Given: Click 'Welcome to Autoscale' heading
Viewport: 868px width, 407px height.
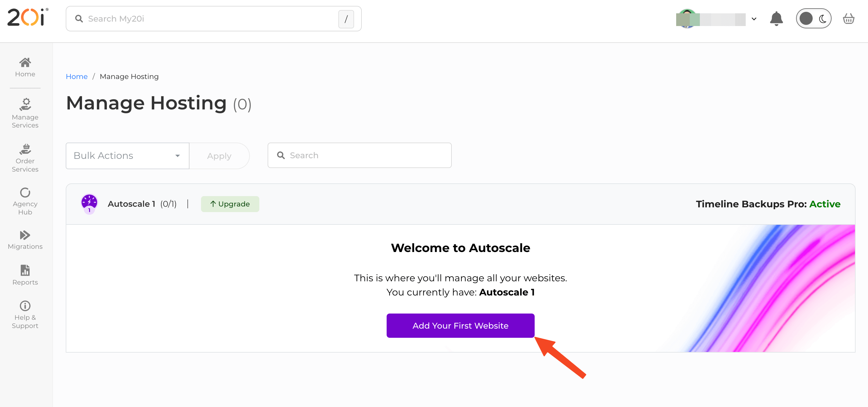Looking at the screenshot, I should tap(460, 248).
